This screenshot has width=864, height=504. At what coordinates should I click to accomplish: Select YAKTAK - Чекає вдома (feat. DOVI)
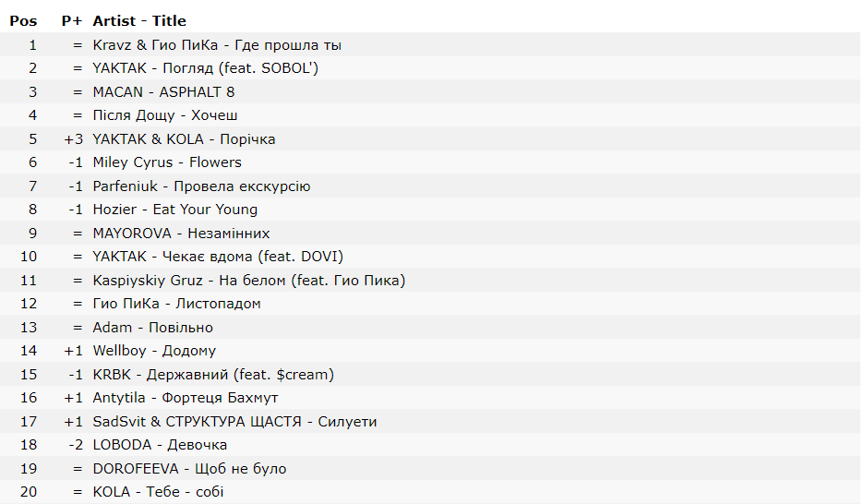tap(218, 257)
